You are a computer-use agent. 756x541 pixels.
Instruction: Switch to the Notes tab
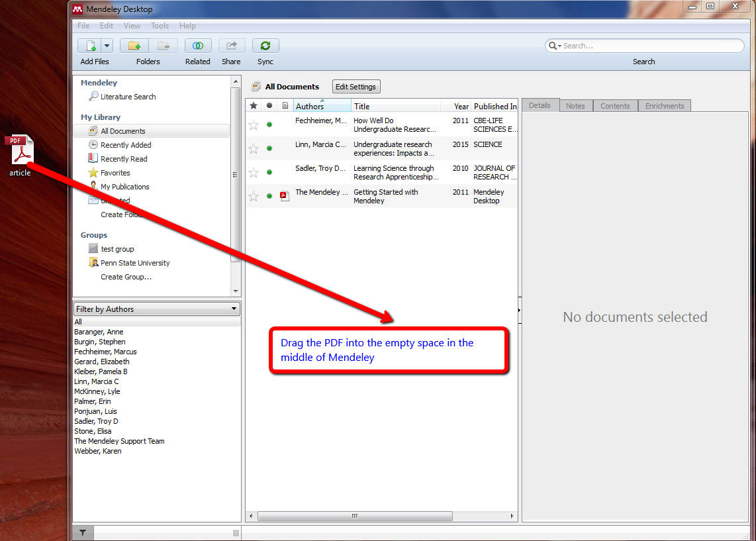pos(576,106)
